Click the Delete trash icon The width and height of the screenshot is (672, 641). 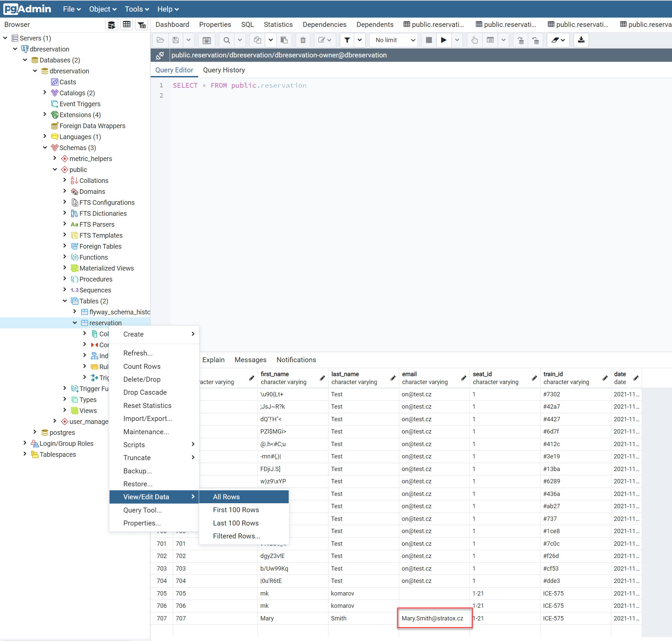click(303, 40)
